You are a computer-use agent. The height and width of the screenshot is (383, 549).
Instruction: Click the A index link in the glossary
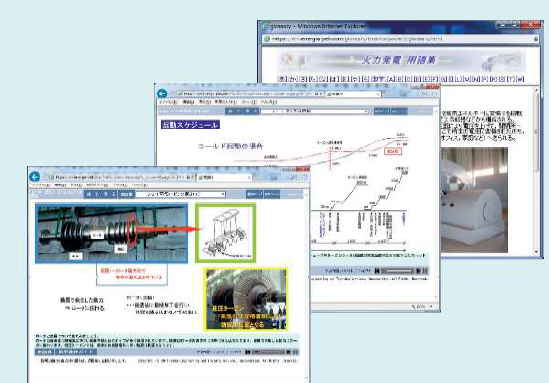pyautogui.click(x=391, y=79)
